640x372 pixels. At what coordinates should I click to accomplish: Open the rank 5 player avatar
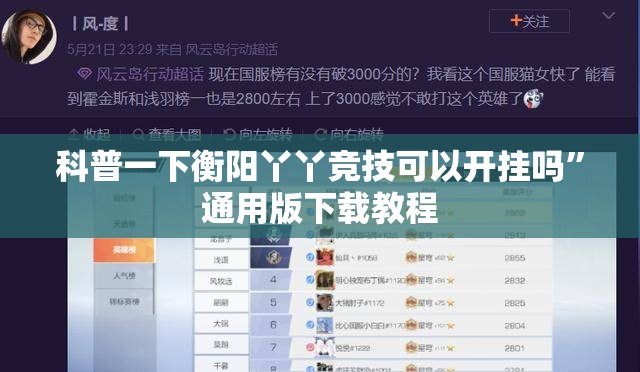pyautogui.click(x=325, y=303)
